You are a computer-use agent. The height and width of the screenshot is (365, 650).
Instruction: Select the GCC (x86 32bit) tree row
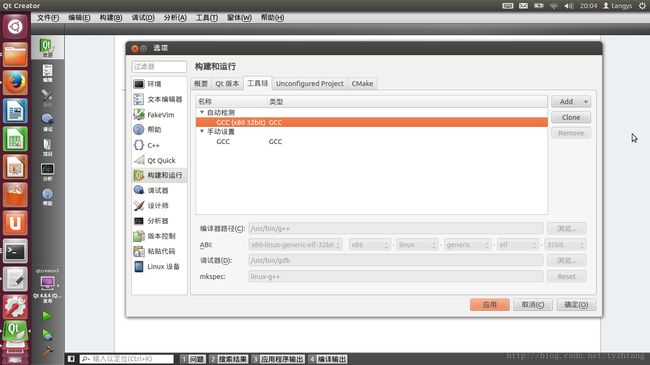click(372, 122)
